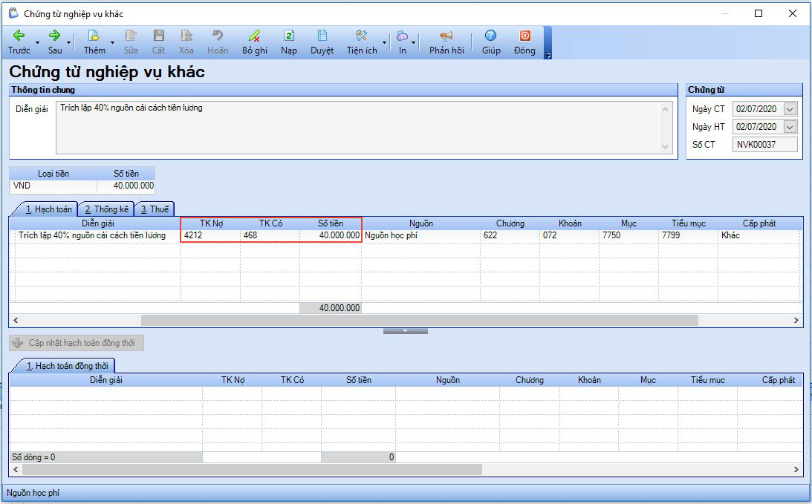Click the Bỏ ghi (unpost) icon
Viewport: 812px width, 504px height.
[254, 36]
